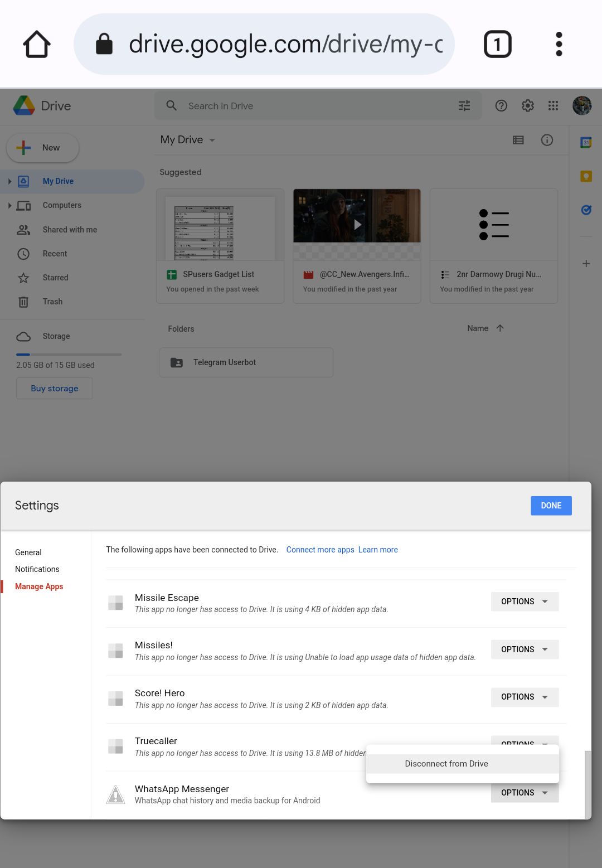Screen dimensions: 602x868
Task: Show details info panel
Action: (x=547, y=140)
